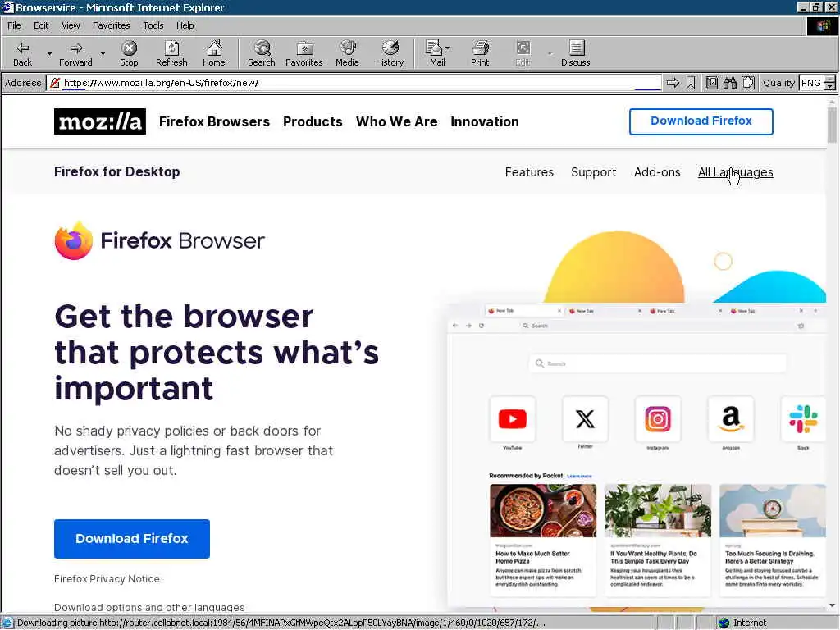Open the Firefox Privacy Notice link
Image resolution: width=840 pixels, height=630 pixels.
coord(107,578)
